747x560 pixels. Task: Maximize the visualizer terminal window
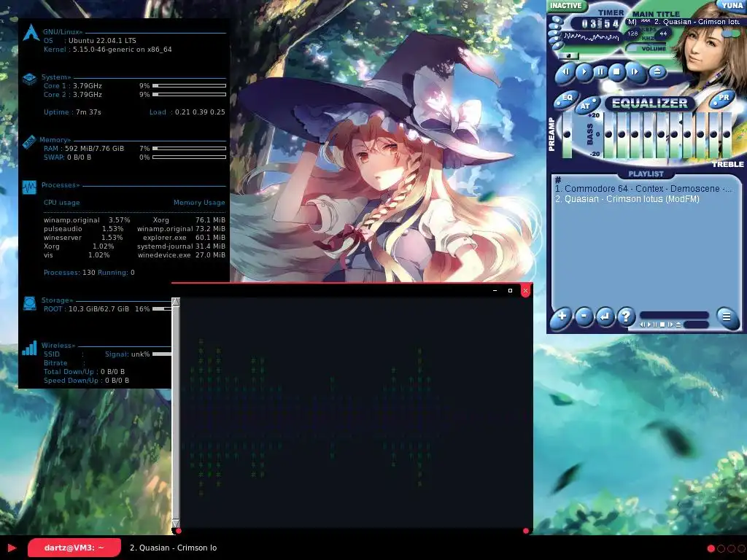[510, 290]
